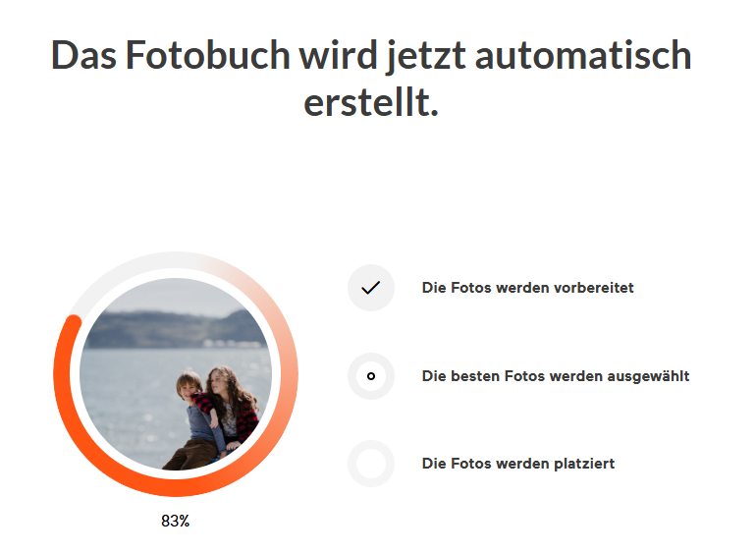This screenshot has height=554, width=756.
Task: Select 'Die besten Fotos werden ausgewählt' label
Action: tap(555, 376)
